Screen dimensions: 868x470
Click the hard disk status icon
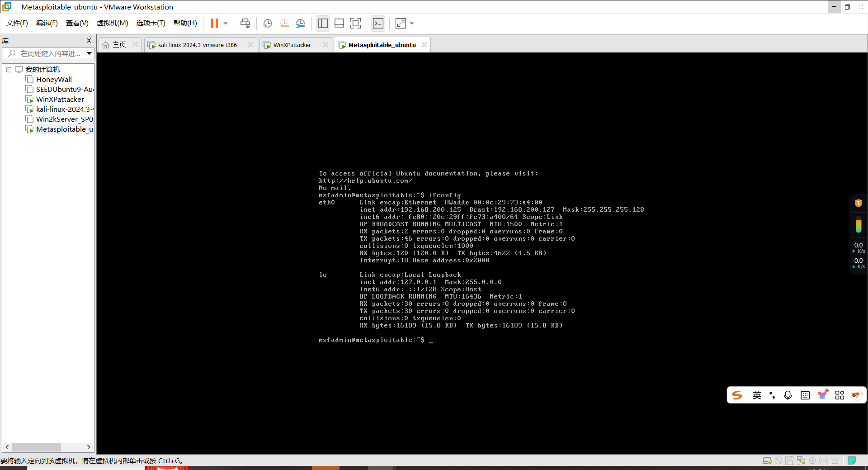767,461
